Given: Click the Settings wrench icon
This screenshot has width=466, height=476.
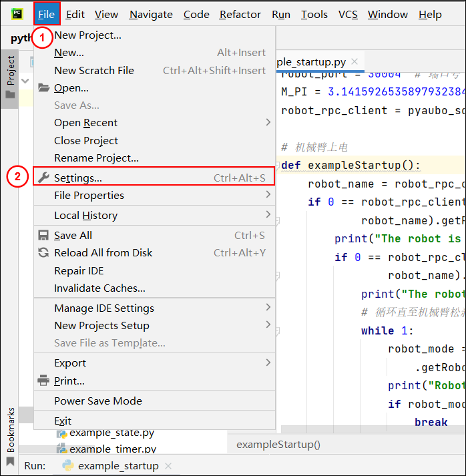Looking at the screenshot, I should point(43,178).
